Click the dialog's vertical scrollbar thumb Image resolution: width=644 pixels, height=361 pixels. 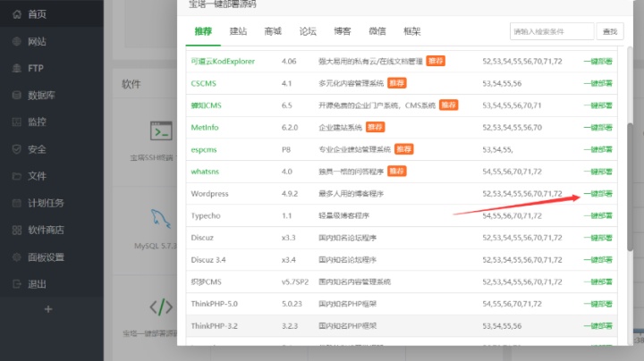630,187
